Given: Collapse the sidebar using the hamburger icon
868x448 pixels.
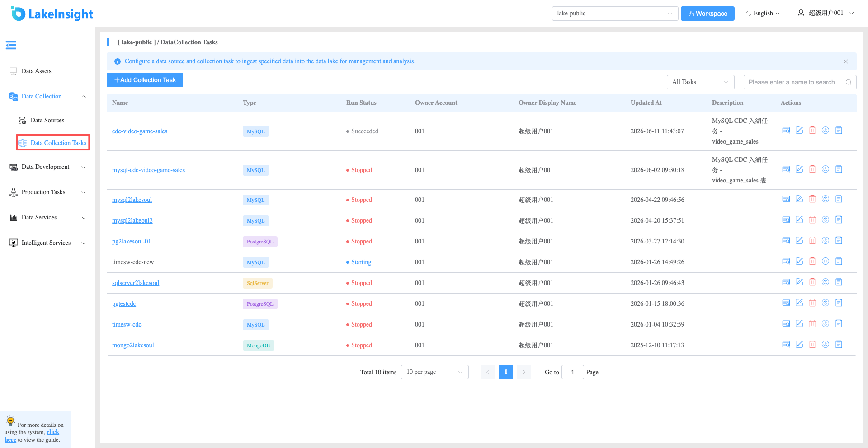Looking at the screenshot, I should click(x=11, y=45).
